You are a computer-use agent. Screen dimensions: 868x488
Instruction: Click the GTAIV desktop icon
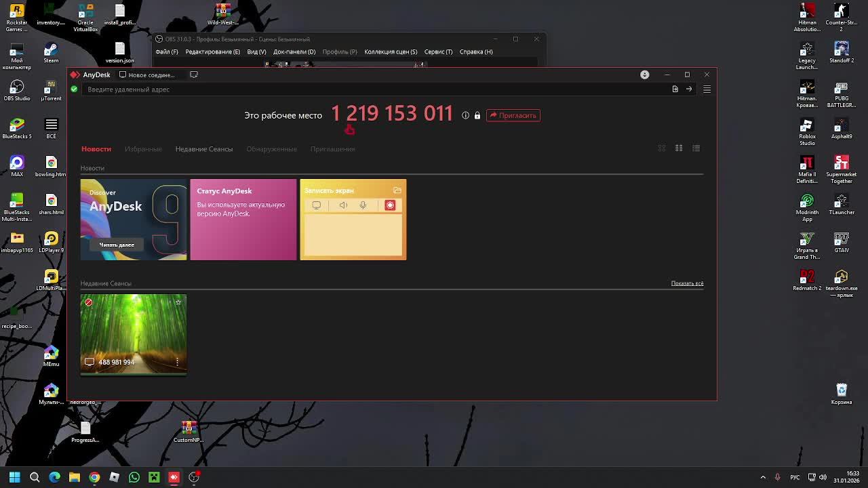pyautogui.click(x=842, y=243)
